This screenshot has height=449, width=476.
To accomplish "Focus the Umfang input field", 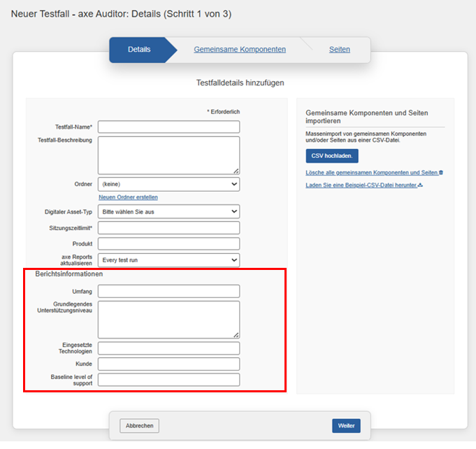I will 168,291.
